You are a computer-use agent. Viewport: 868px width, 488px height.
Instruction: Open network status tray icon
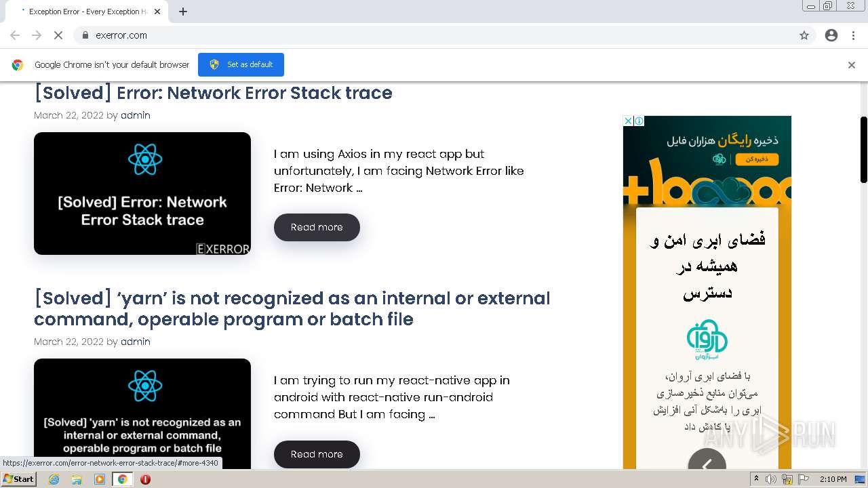pyautogui.click(x=787, y=479)
